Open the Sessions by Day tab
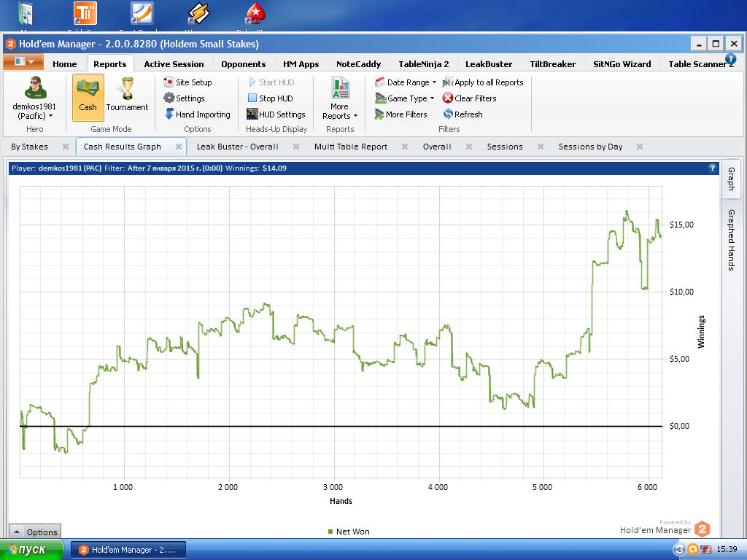This screenshot has width=747, height=560. [x=590, y=147]
